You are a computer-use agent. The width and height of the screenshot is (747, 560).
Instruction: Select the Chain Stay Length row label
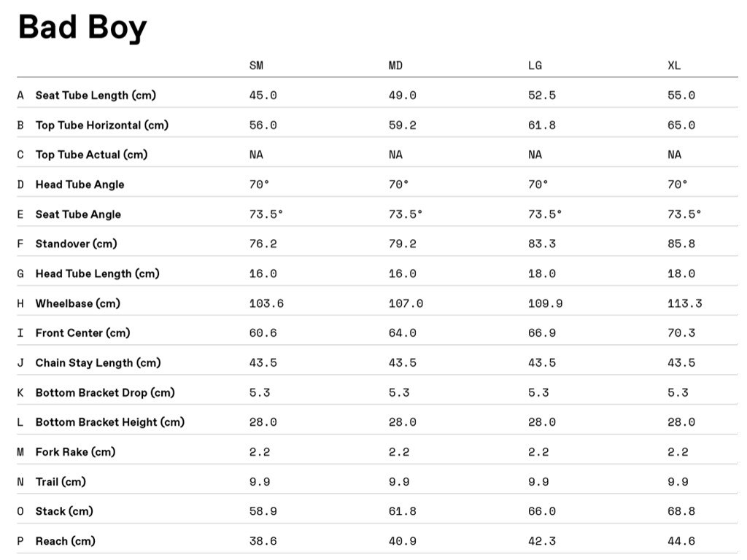coord(98,362)
